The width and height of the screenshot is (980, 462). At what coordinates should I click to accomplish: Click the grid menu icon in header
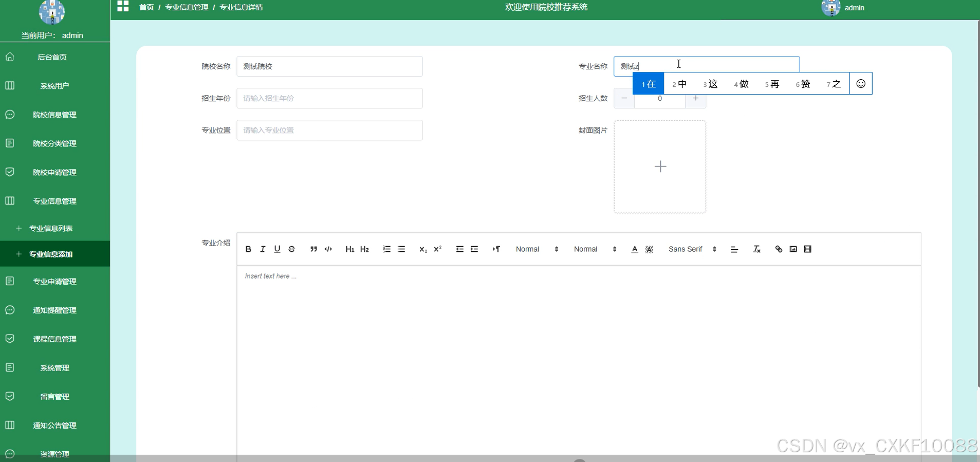pos(123,7)
